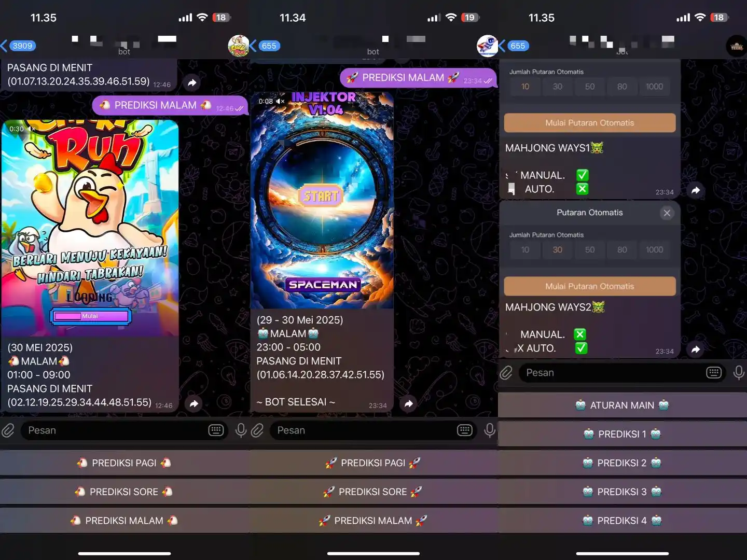Open ATURAN MAIN bot button

[x=622, y=405]
